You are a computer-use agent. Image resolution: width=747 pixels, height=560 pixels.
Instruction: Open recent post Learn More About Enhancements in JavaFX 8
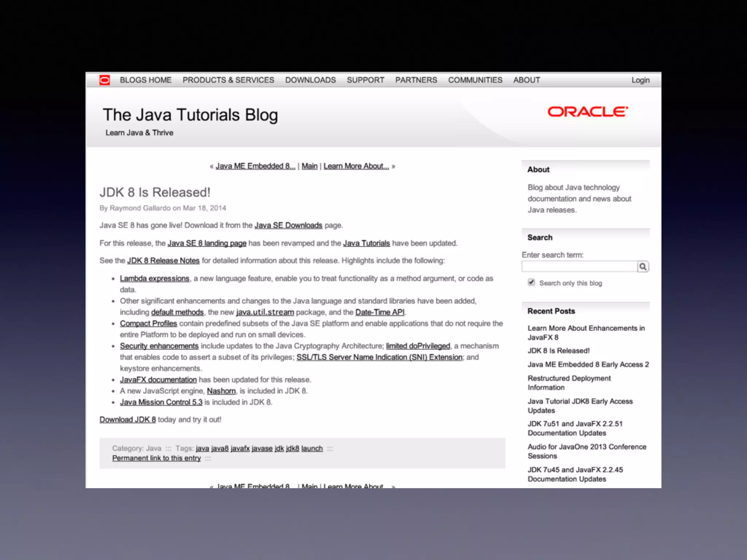point(586,333)
